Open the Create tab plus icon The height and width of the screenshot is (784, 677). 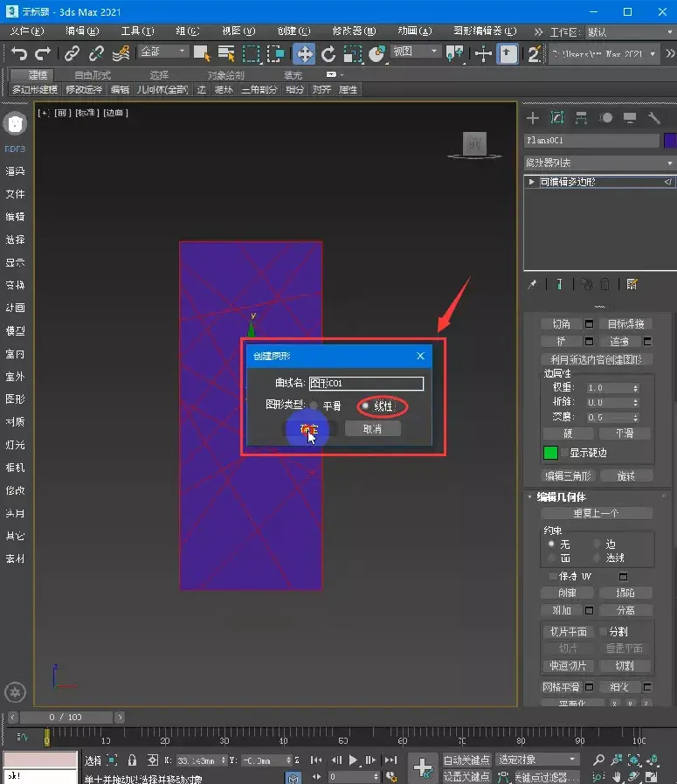(x=532, y=118)
